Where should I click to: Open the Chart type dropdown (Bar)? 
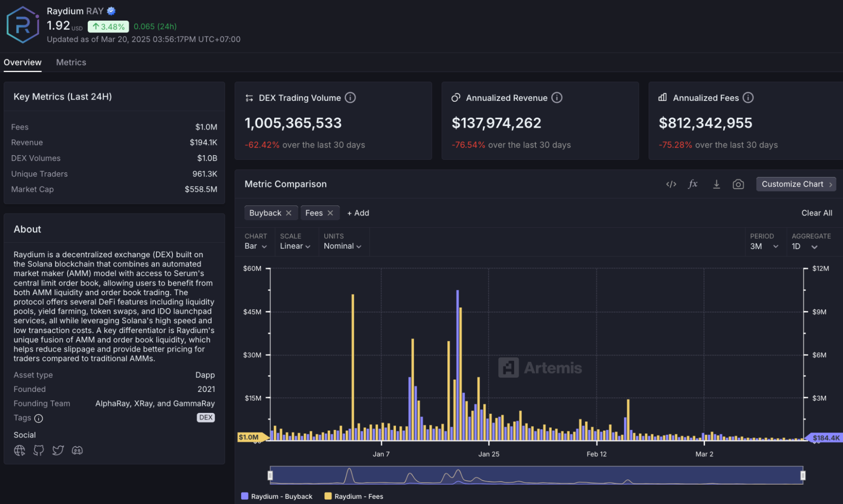click(x=256, y=246)
